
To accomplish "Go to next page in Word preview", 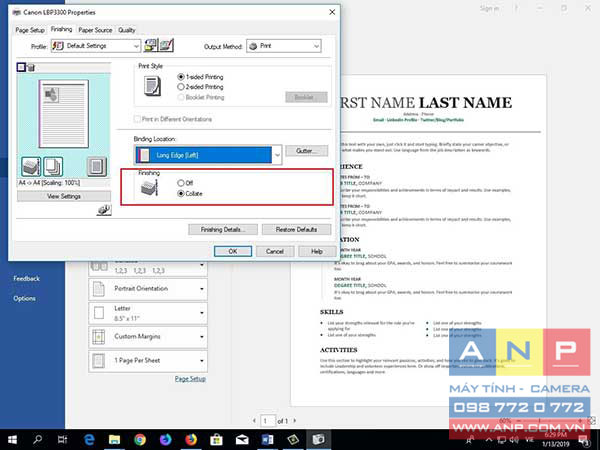I will [x=295, y=421].
